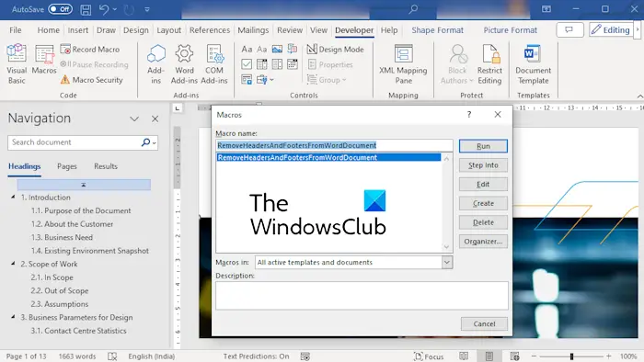
Task: Open Macro Security settings
Action: pos(92,80)
